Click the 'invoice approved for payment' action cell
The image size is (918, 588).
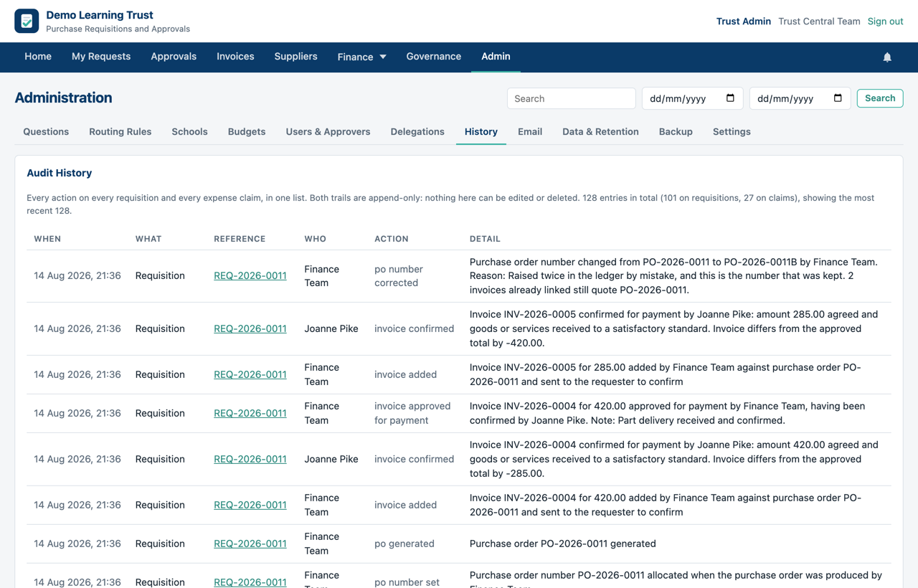click(412, 413)
